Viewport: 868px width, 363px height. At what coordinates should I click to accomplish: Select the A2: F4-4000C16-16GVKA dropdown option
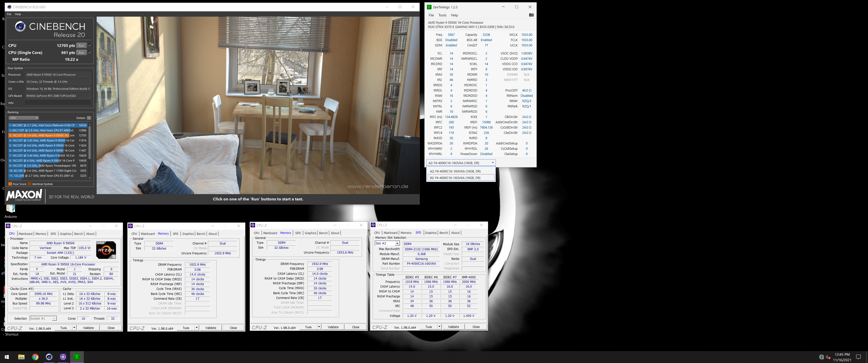(x=461, y=171)
